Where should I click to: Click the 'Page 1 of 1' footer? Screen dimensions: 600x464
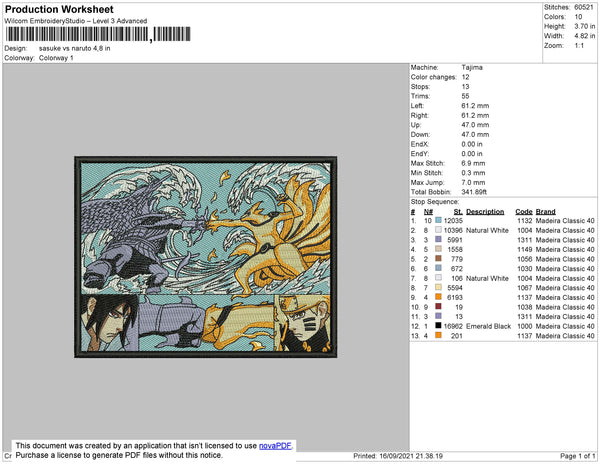(x=577, y=456)
